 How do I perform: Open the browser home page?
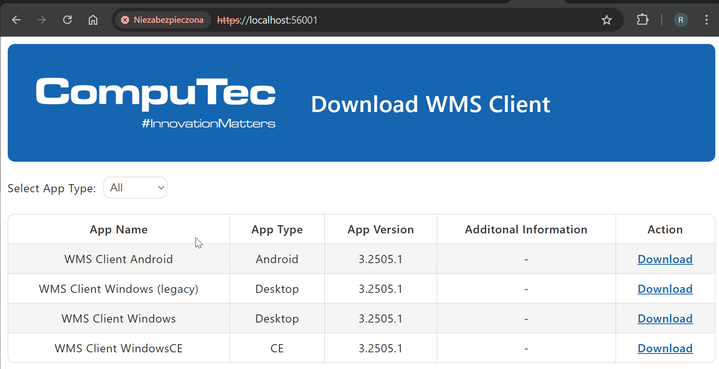click(93, 20)
